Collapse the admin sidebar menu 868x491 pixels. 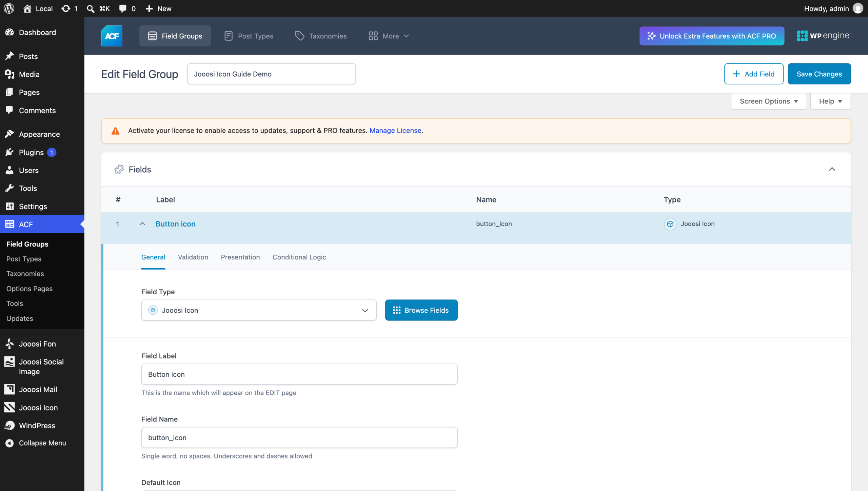[x=42, y=443]
